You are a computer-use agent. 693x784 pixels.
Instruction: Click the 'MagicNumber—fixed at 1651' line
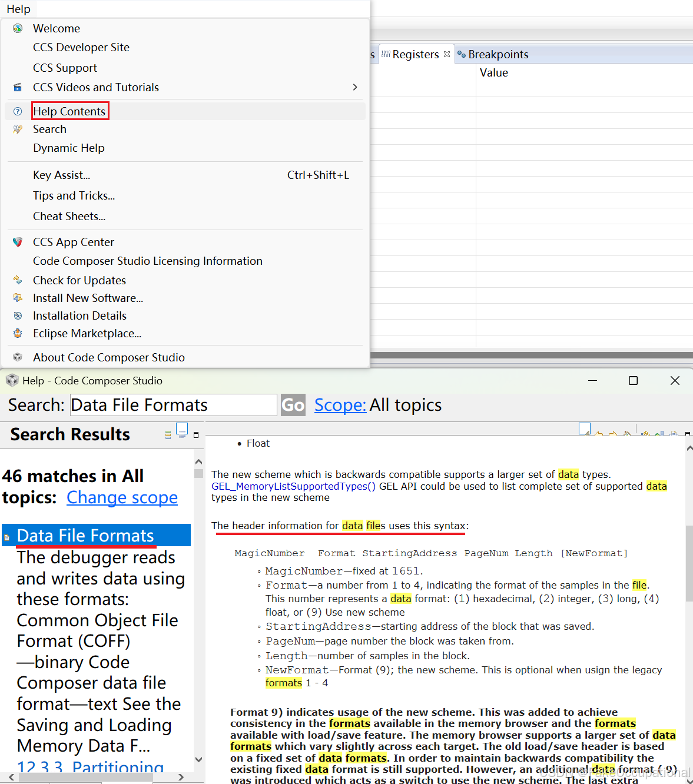pyautogui.click(x=344, y=571)
